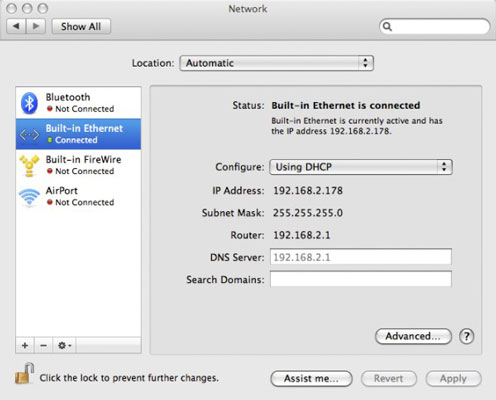
Task: Click the AirPort Wi-Fi icon
Action: coord(29,197)
